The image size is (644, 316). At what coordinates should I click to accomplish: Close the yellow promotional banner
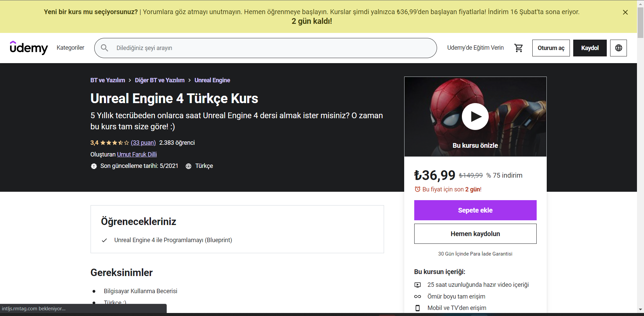tap(625, 12)
